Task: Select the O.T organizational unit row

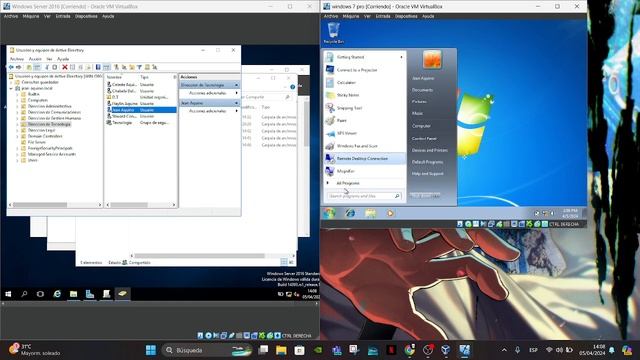Action: click(x=141, y=97)
